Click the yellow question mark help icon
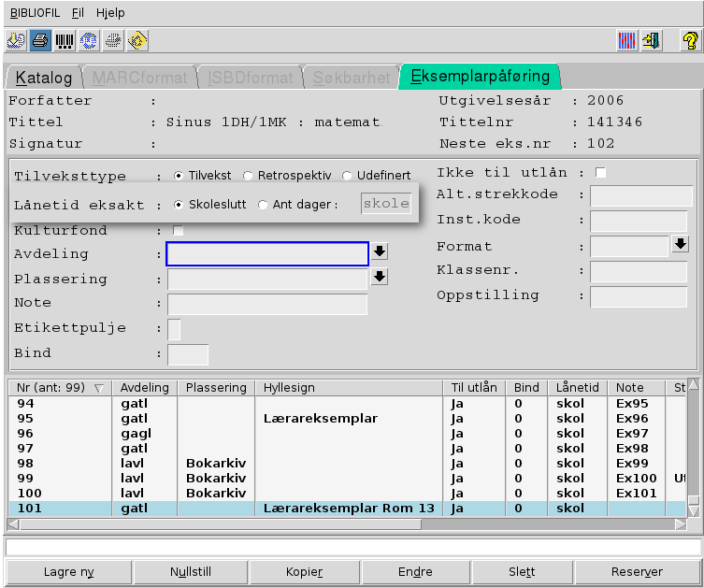 (x=690, y=40)
